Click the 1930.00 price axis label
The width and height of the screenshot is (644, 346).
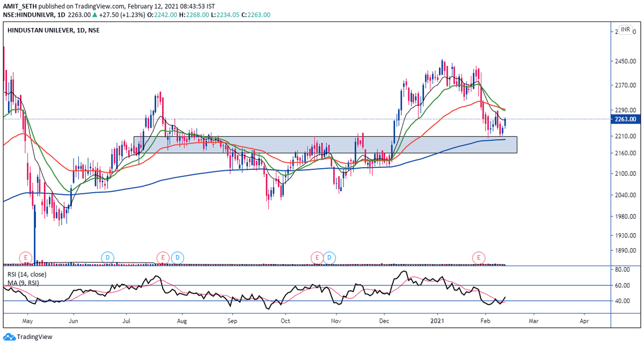(x=625, y=236)
